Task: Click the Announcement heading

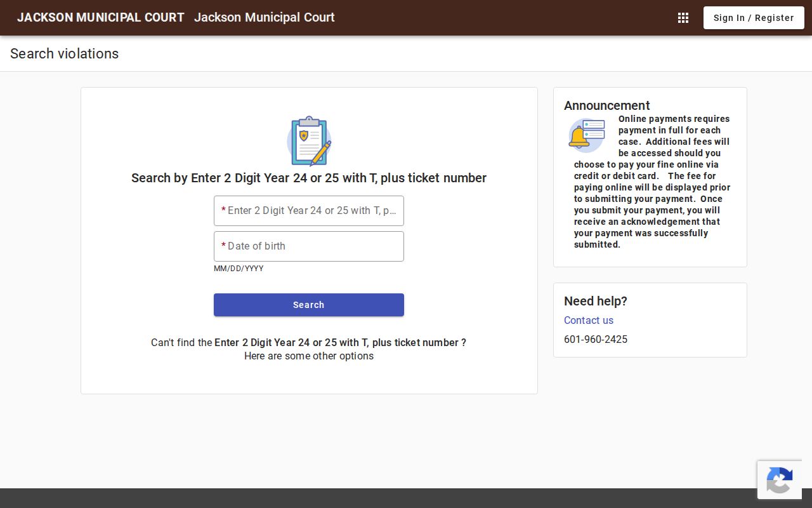Action: tap(607, 105)
